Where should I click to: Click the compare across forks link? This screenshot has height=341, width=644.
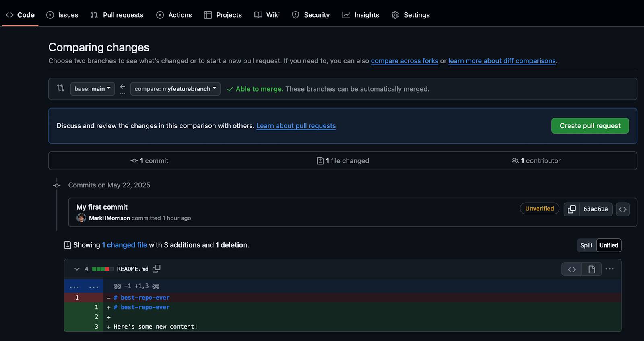[x=405, y=61]
